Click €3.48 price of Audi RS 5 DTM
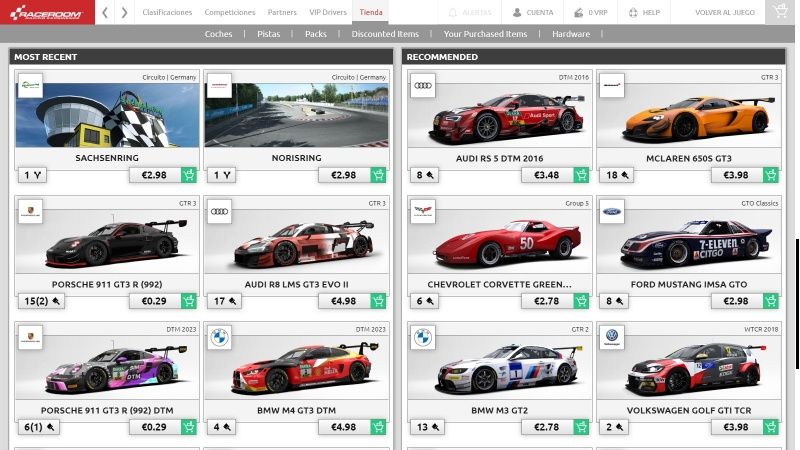The height and width of the screenshot is (450, 800). 547,175
